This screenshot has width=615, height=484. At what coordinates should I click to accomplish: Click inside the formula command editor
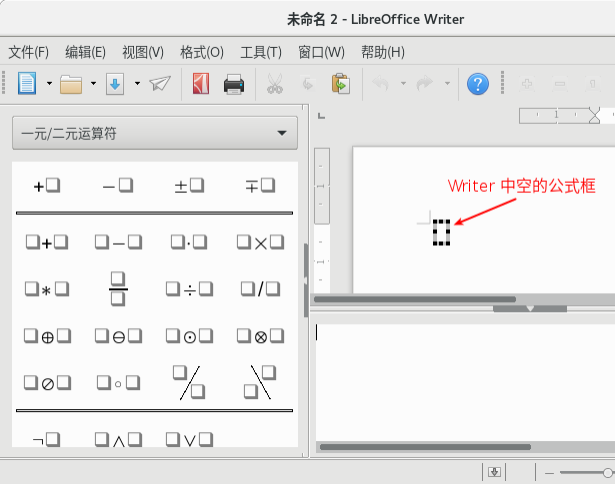465,382
